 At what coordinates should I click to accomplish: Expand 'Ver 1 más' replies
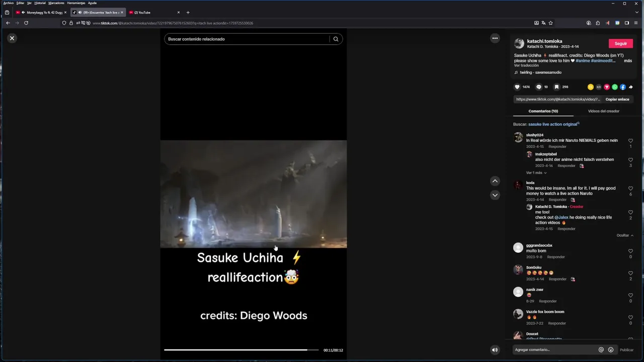coord(536,173)
